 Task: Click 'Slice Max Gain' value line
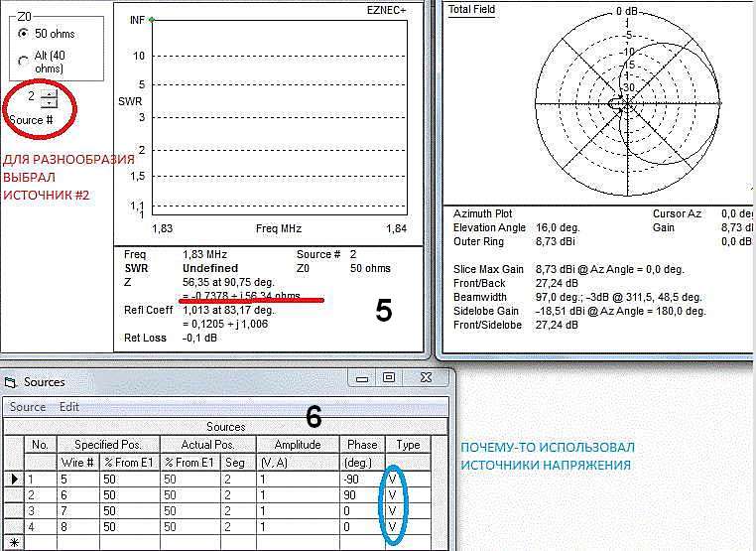point(609,269)
